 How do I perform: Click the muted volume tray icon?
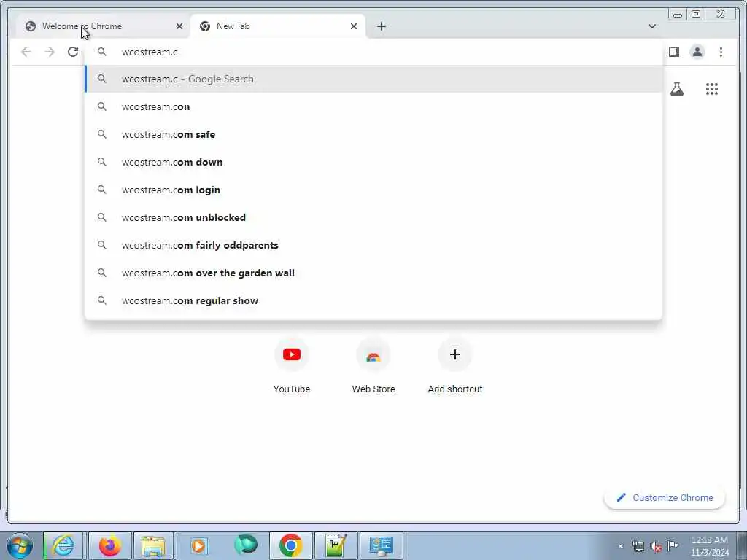(x=656, y=546)
